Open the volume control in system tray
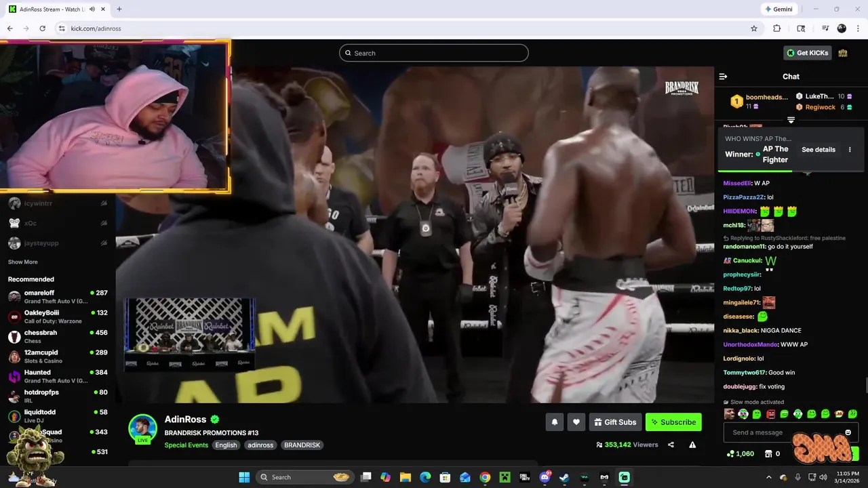 point(823,477)
